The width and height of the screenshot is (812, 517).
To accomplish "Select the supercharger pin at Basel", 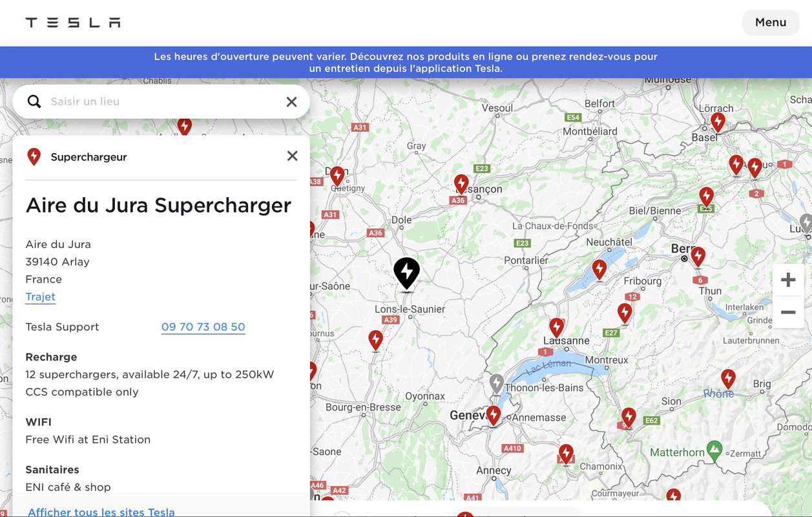I will point(718,122).
